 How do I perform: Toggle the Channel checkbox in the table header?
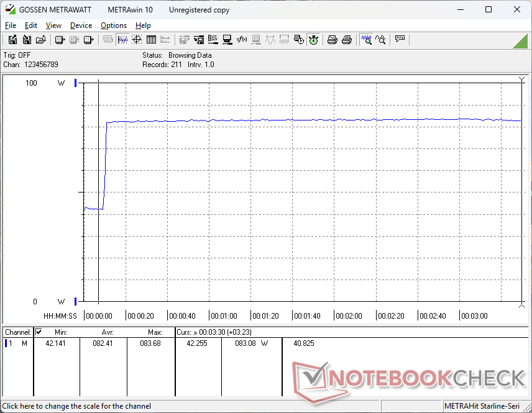coord(39,332)
